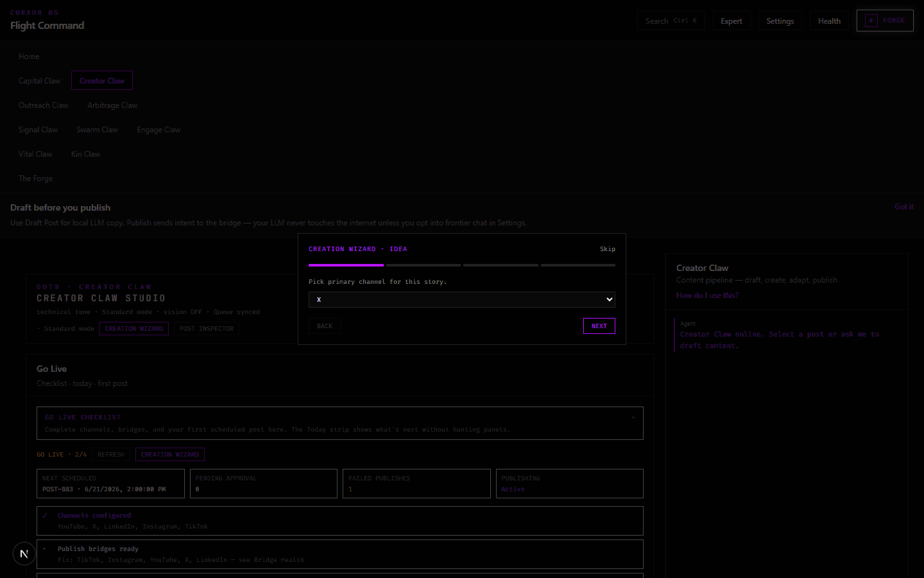Image resolution: width=924 pixels, height=578 pixels.
Task: Open Kin Claw
Action: tap(85, 154)
